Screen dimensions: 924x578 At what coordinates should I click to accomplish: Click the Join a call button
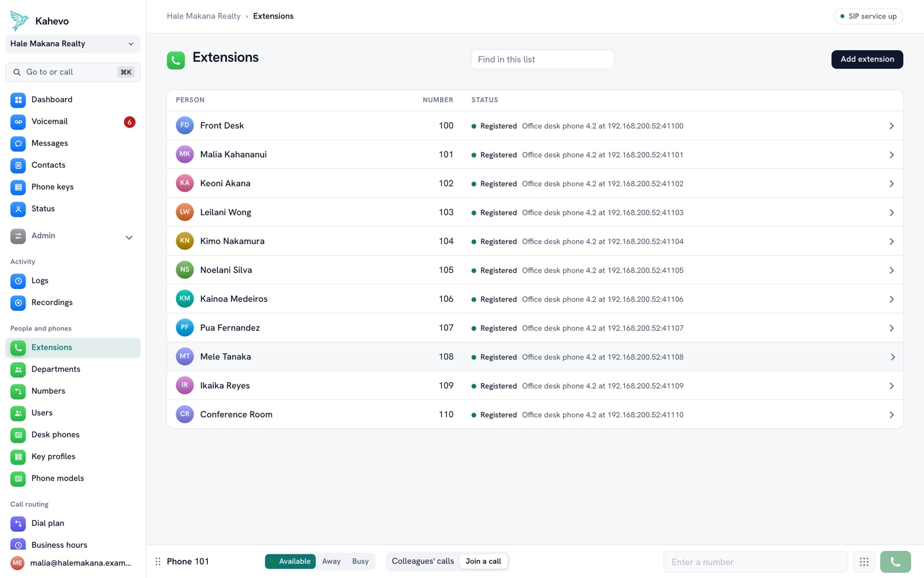coord(483,561)
